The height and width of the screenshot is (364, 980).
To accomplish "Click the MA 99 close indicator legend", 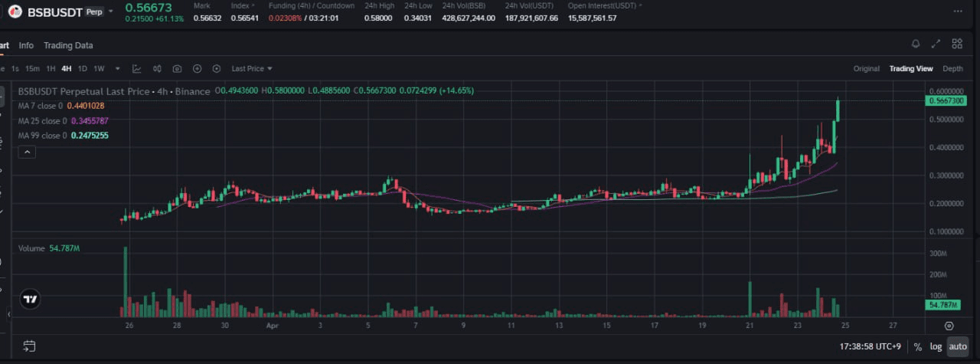I will tap(63, 136).
